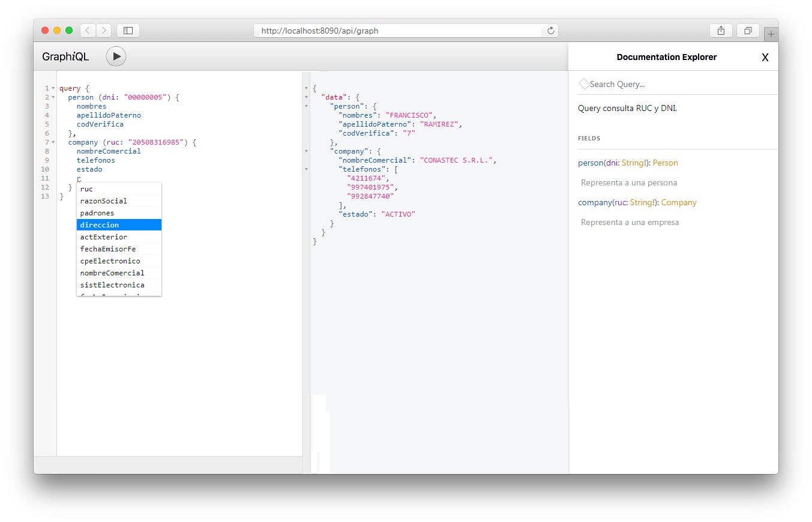Open the company field documentation
Screen dimensions: 812x522
tap(594, 202)
